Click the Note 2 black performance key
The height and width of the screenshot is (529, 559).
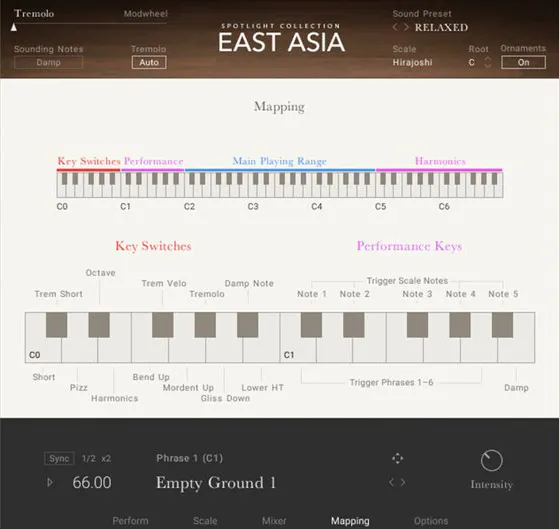[x=354, y=325]
